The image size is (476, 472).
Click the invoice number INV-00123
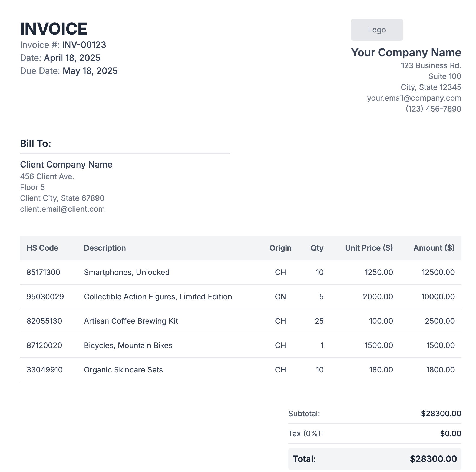click(x=84, y=45)
